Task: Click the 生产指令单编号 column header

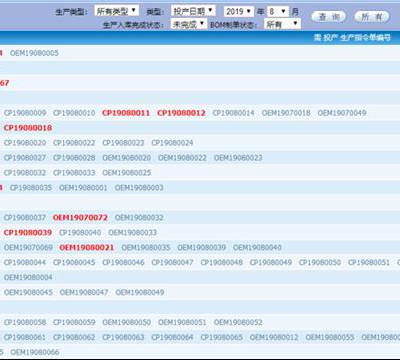Action: [x=365, y=38]
